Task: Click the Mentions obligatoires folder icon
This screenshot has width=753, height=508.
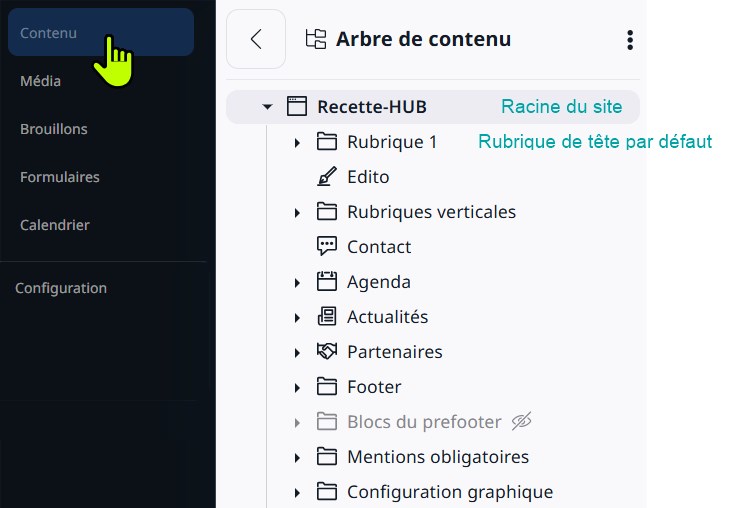Action: (x=327, y=457)
